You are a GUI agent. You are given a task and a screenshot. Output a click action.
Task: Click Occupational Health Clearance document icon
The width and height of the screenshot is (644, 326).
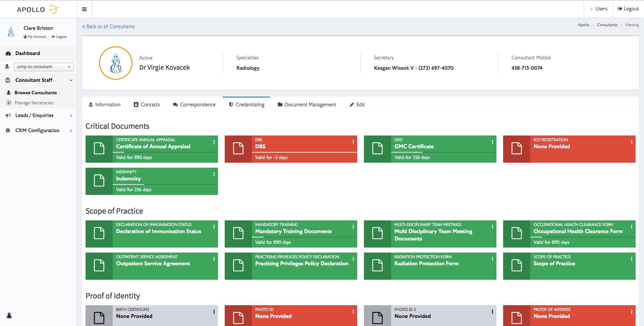point(517,233)
